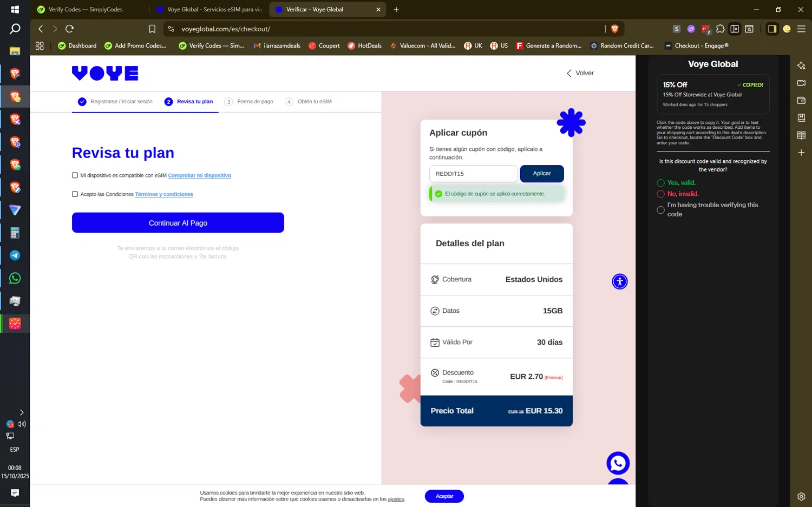Bookmark this page icon
The width and height of the screenshot is (812, 507).
(x=152, y=29)
